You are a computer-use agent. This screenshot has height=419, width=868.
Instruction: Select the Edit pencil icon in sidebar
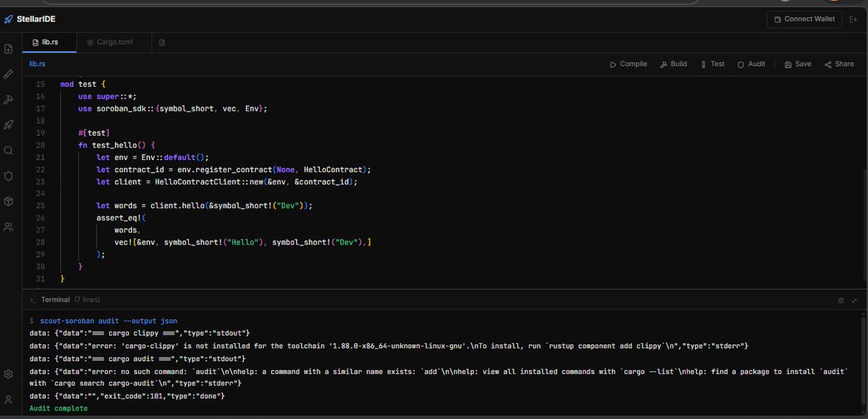(9, 74)
